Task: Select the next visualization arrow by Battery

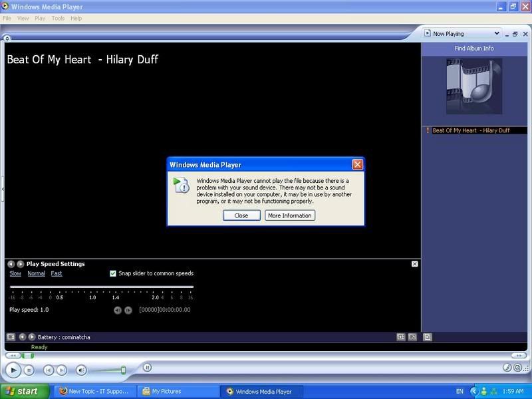Action: [32, 337]
